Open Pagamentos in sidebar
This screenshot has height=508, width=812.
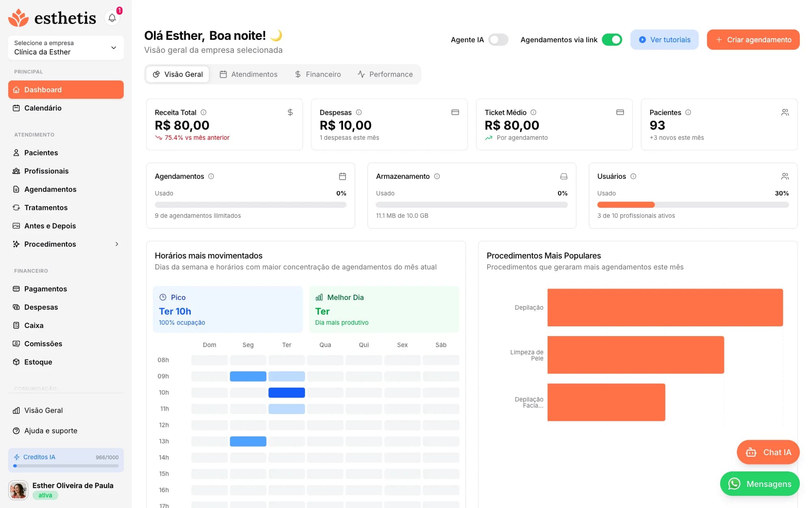pyautogui.click(x=66, y=289)
